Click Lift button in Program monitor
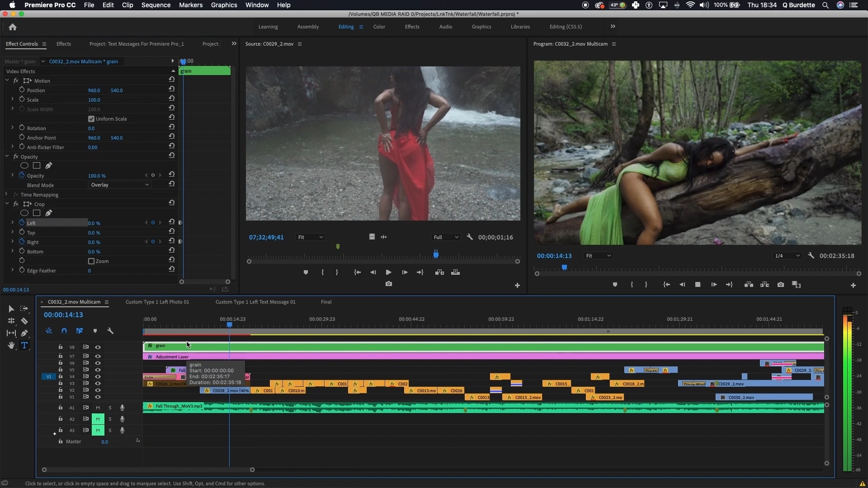 coord(749,285)
